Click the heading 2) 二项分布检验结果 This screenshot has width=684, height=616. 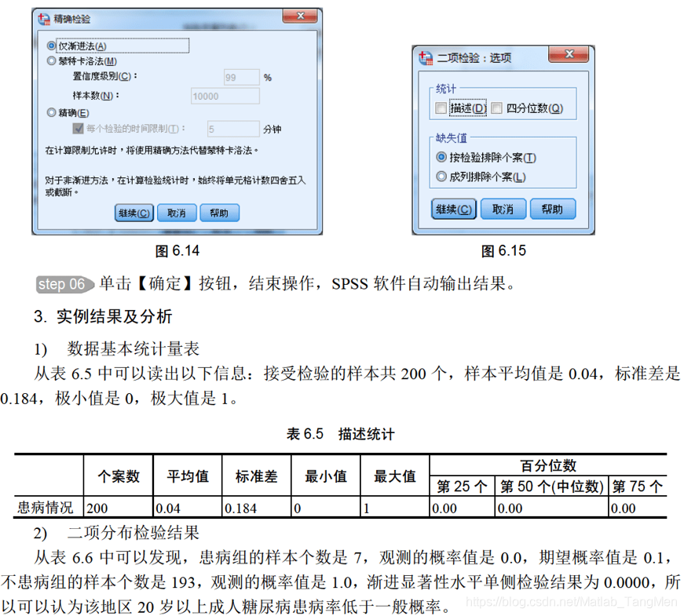(116, 533)
